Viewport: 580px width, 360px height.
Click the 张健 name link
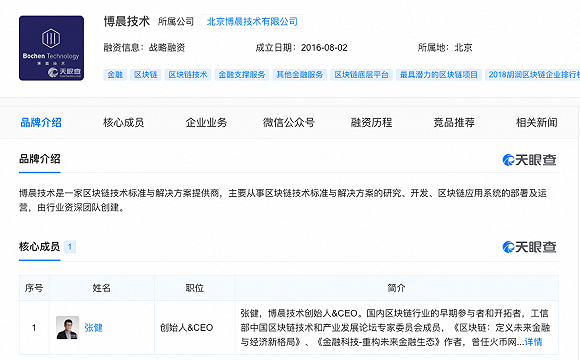(93, 328)
